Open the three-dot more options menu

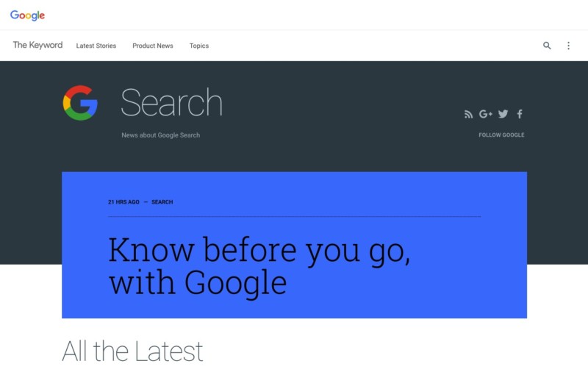point(568,46)
